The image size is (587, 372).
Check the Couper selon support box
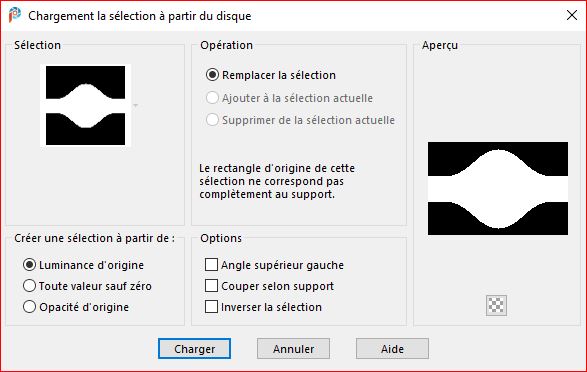212,286
